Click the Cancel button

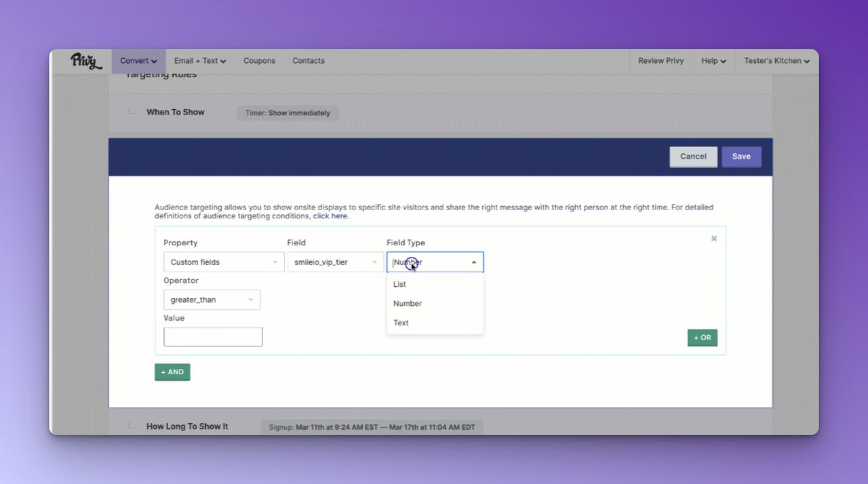click(693, 157)
